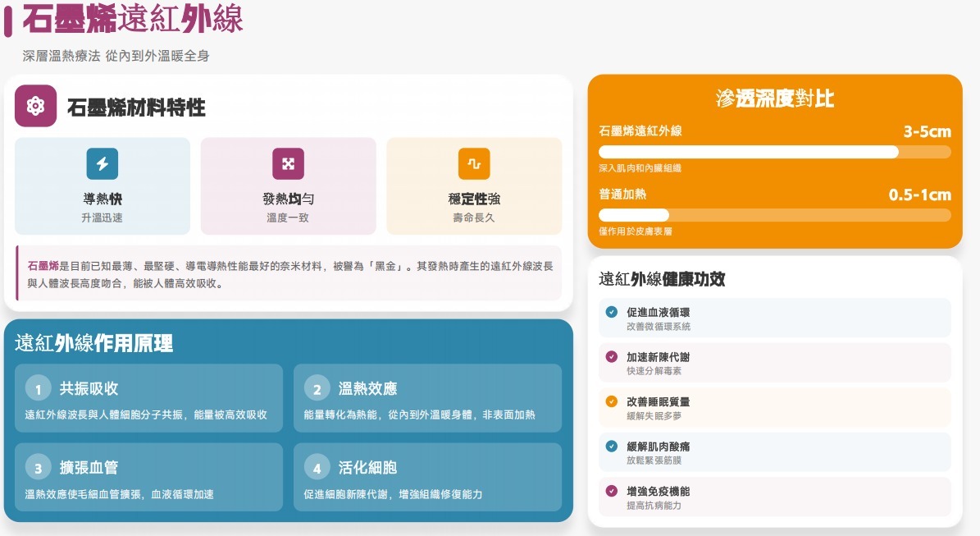Click the 3-5cm penetration depth progress bar
Image resolution: width=980 pixels, height=536 pixels.
(x=774, y=151)
